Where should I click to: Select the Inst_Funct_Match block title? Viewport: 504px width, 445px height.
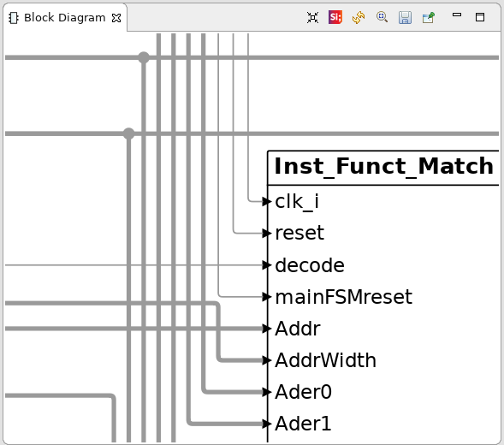coord(383,166)
